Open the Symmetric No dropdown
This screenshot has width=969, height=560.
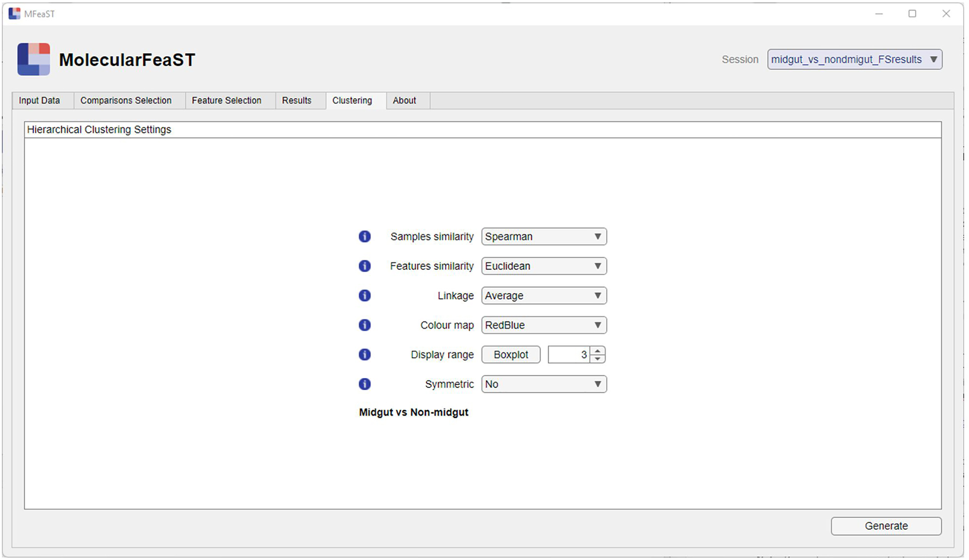[544, 384]
